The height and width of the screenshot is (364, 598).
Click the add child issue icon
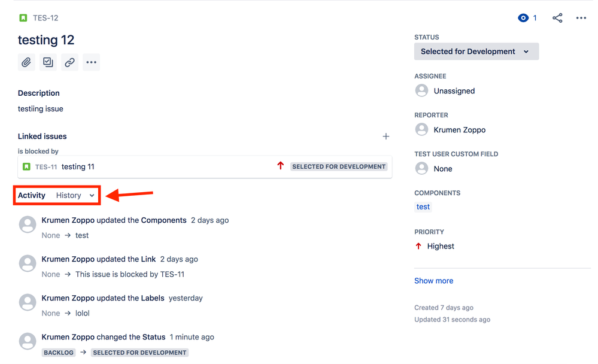48,62
